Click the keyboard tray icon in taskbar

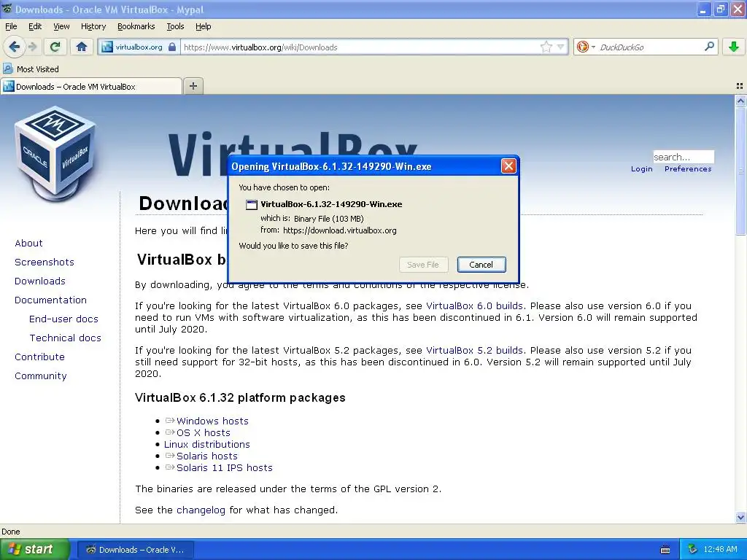coord(665,550)
